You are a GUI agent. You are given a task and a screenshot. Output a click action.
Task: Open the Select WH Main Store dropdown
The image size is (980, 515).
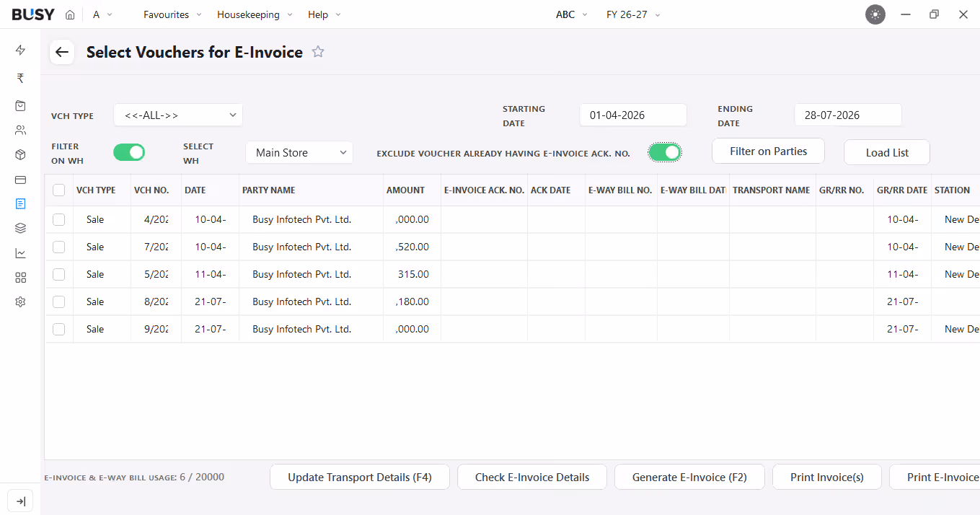tap(299, 152)
